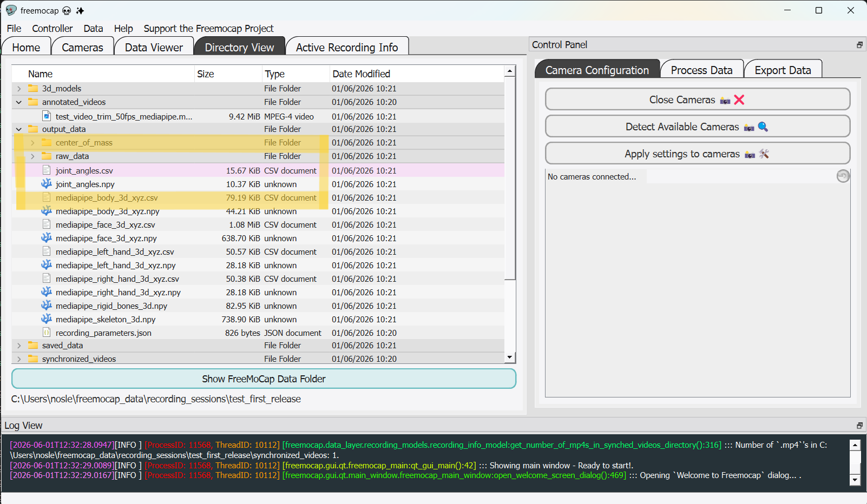
Task: Sort files by the Name column header
Action: 103,74
